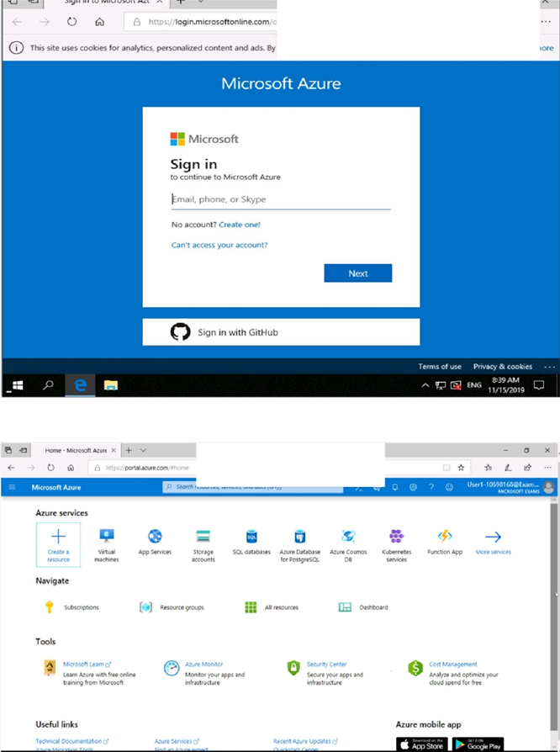Open portal settings gear
The height and width of the screenshot is (752, 560).
pyautogui.click(x=413, y=487)
